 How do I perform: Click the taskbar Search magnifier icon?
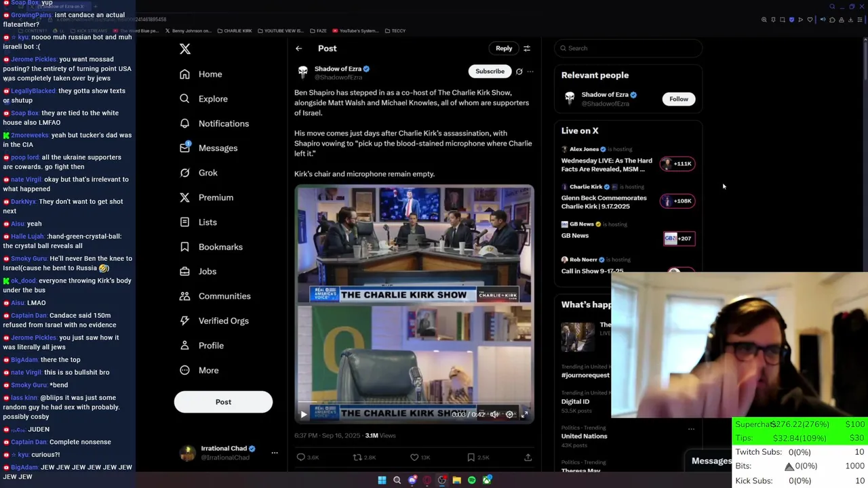pyautogui.click(x=397, y=480)
